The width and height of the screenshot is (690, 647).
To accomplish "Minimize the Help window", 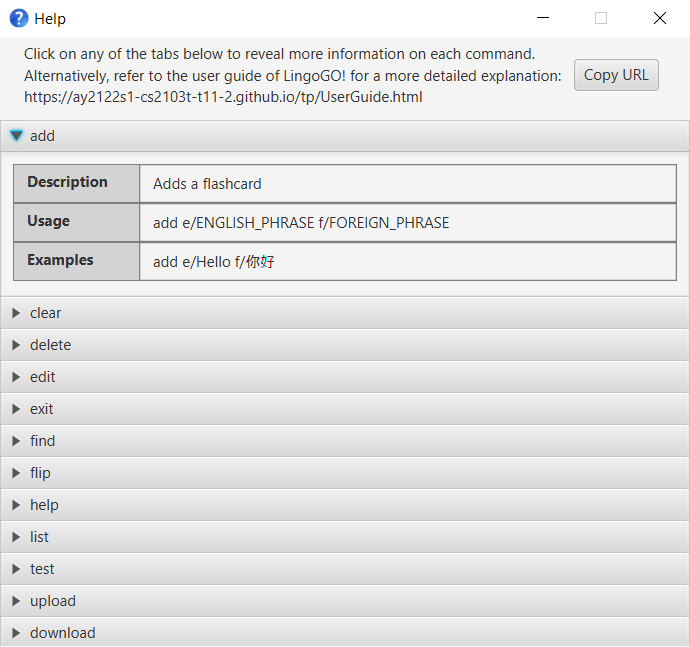I will coord(543,18).
